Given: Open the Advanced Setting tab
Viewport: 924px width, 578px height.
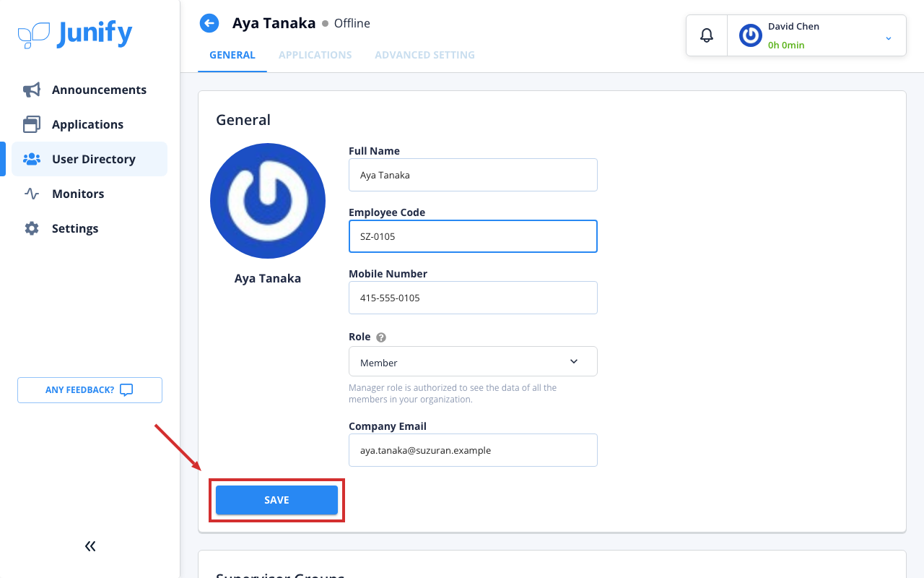Looking at the screenshot, I should tap(425, 55).
